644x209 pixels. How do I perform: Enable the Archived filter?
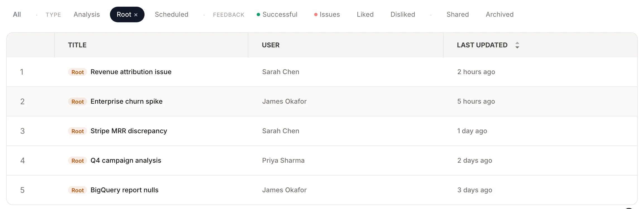(499, 14)
